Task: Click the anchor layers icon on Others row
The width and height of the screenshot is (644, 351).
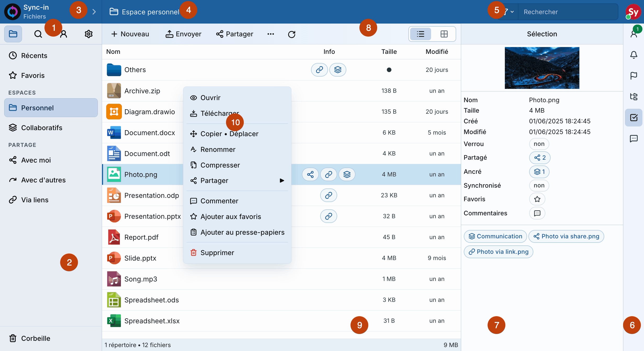Action: coord(338,70)
